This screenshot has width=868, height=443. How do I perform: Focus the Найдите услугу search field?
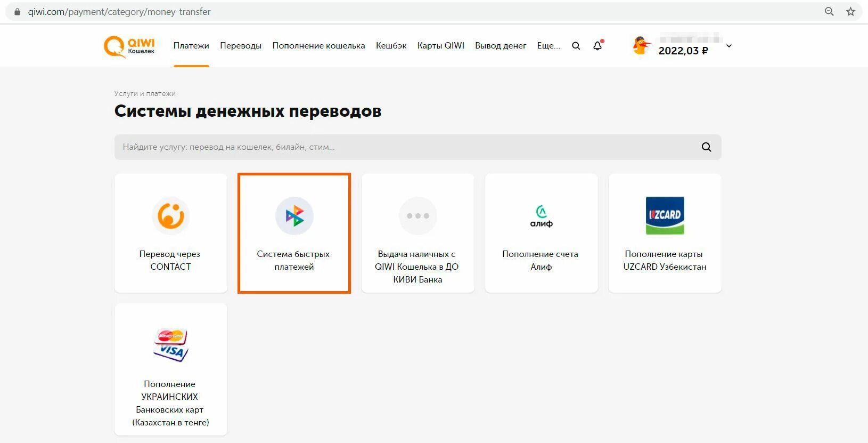[417, 147]
